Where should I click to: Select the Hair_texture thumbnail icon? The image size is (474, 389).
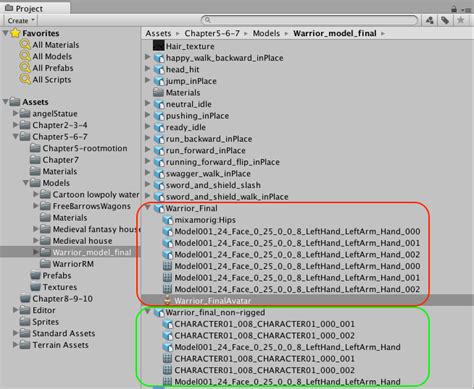pos(158,46)
